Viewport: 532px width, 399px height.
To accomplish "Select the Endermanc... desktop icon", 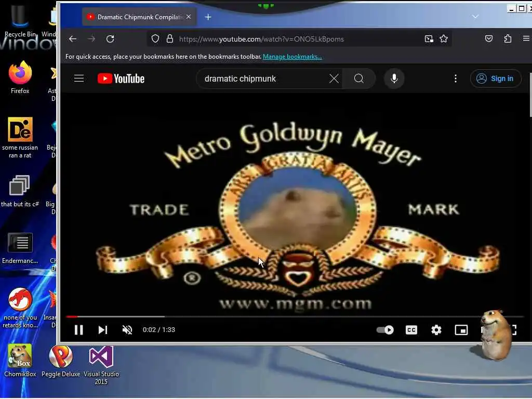I will click(20, 248).
